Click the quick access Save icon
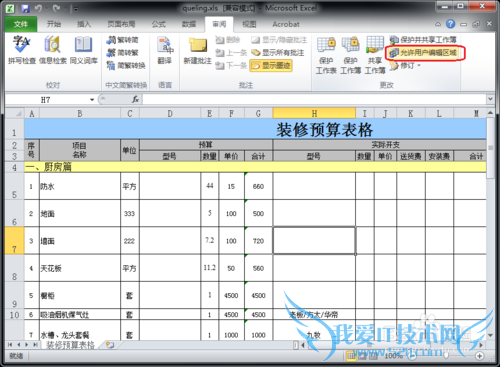This screenshot has width=500, height=367. (x=25, y=8)
